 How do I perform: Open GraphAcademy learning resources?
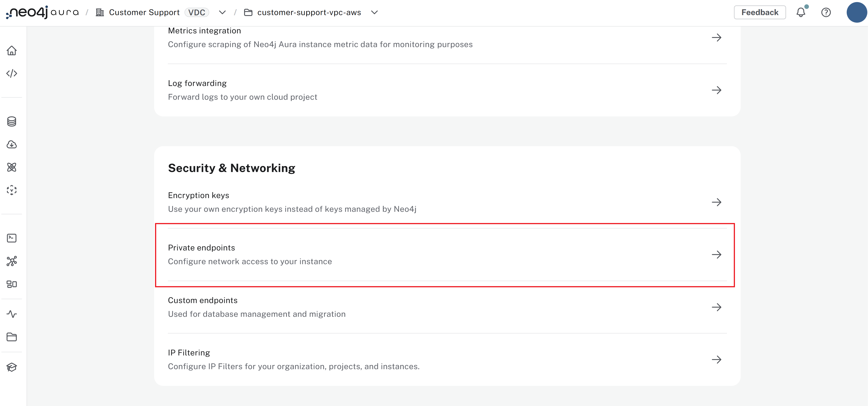(12, 367)
